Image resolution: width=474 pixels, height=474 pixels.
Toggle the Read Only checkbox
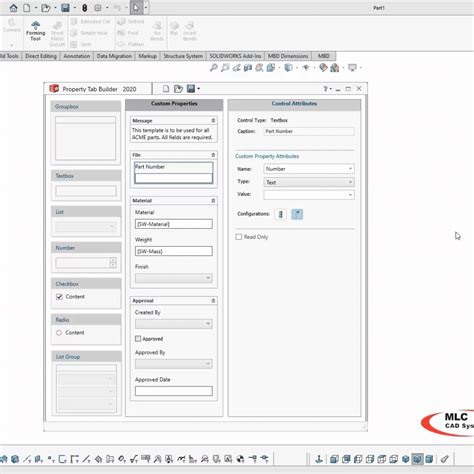(x=239, y=237)
